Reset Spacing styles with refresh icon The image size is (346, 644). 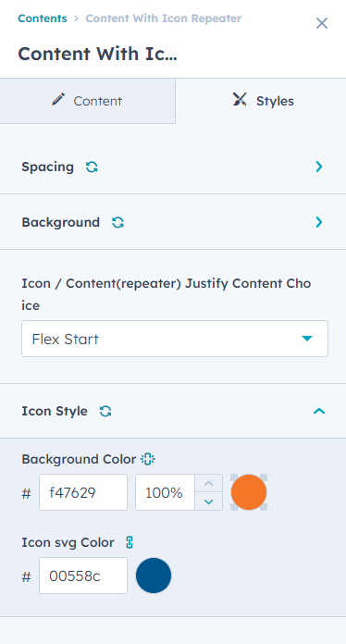coord(92,167)
